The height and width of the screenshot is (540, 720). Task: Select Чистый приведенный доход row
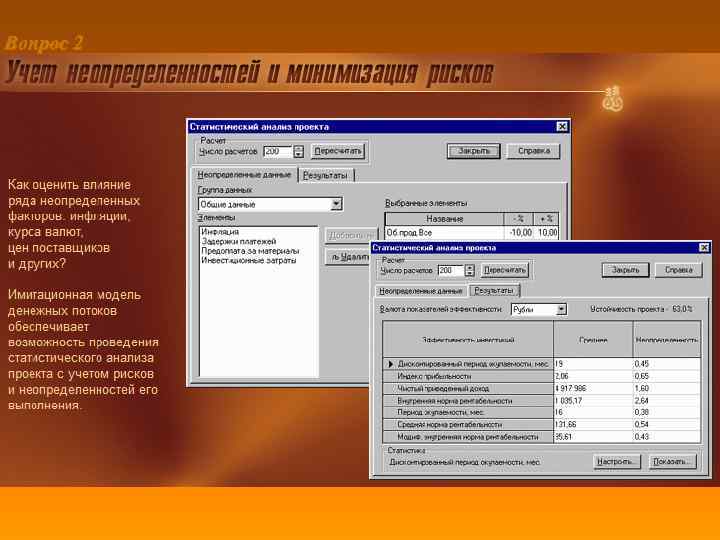(x=541, y=388)
